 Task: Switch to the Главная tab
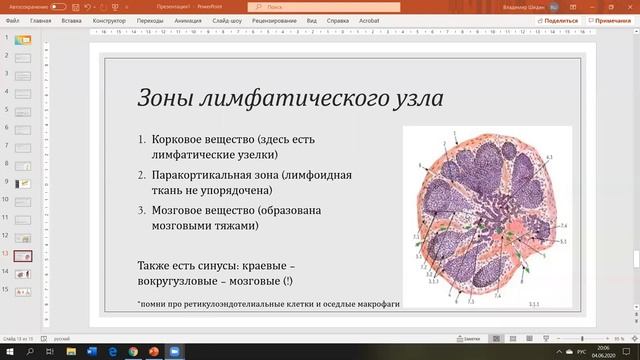coord(40,20)
